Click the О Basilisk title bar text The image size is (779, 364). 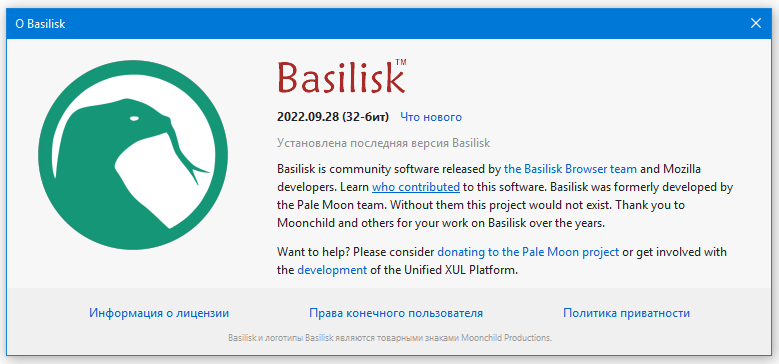click(40, 23)
